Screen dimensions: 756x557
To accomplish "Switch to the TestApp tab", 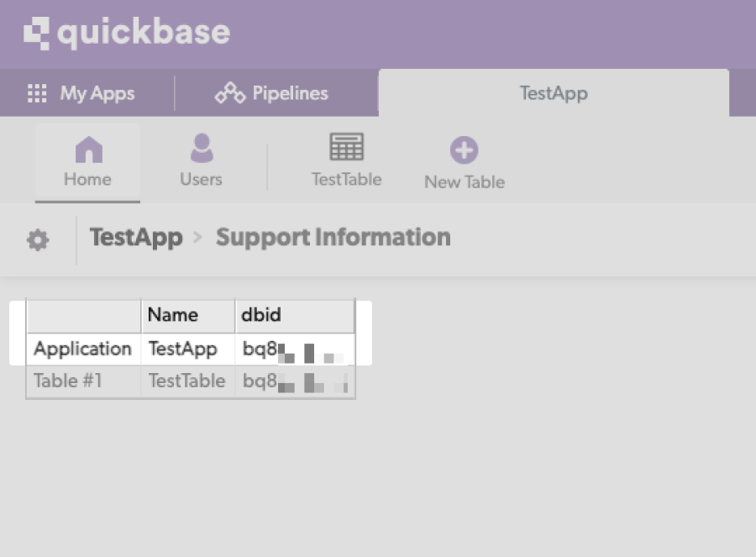I will (553, 93).
